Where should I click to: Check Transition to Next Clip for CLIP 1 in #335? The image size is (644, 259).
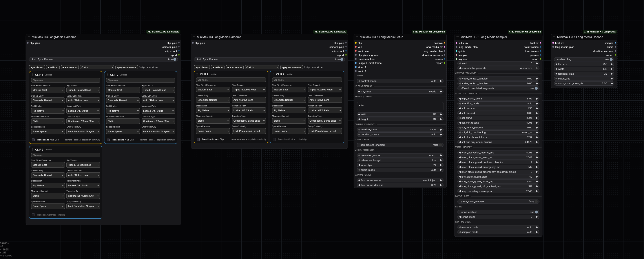point(198,139)
